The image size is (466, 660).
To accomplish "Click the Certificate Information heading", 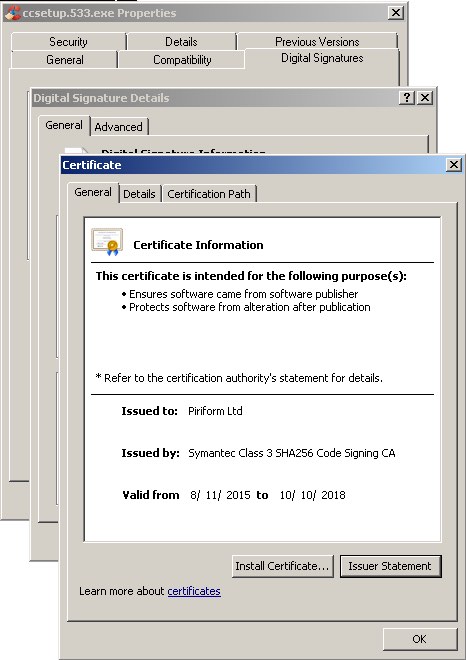I will 198,245.
